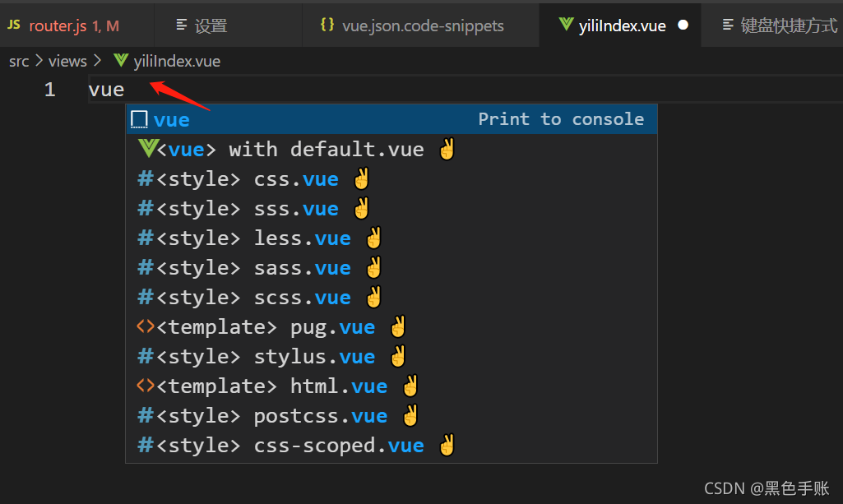Click victory hand emoji on html.vue row
This screenshot has width=843, height=504.
(410, 386)
